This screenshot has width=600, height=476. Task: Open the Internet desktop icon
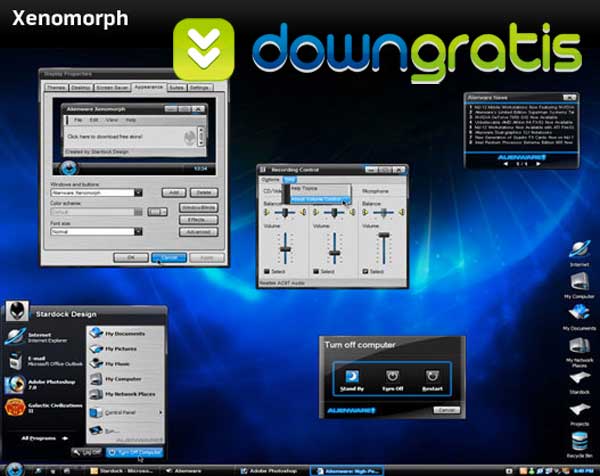[x=579, y=253]
